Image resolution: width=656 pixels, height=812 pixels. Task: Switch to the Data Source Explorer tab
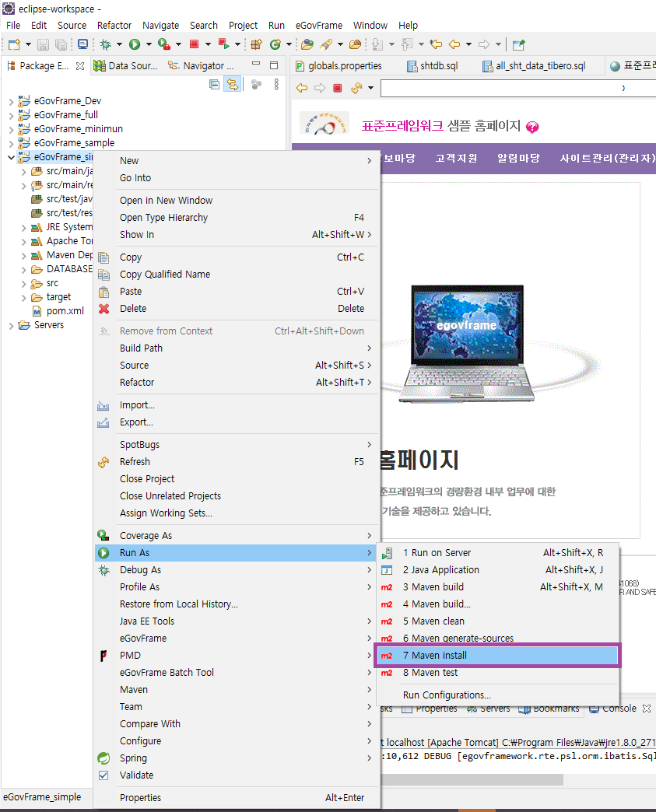tap(126, 66)
